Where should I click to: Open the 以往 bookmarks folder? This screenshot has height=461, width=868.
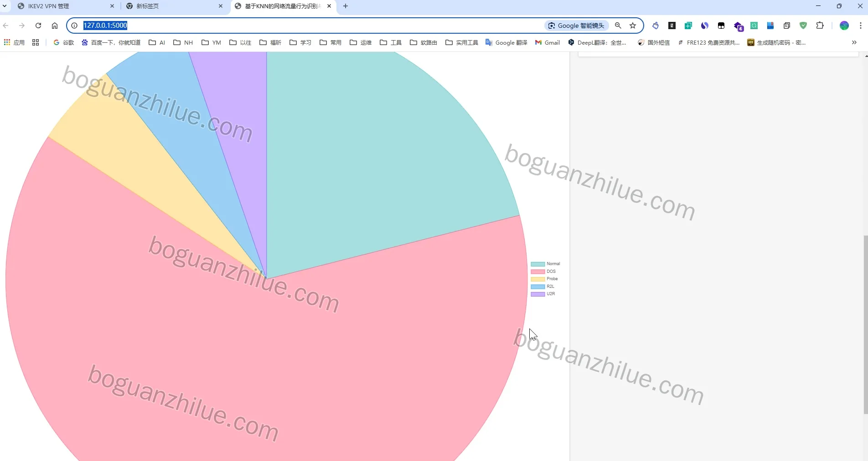[x=240, y=42]
